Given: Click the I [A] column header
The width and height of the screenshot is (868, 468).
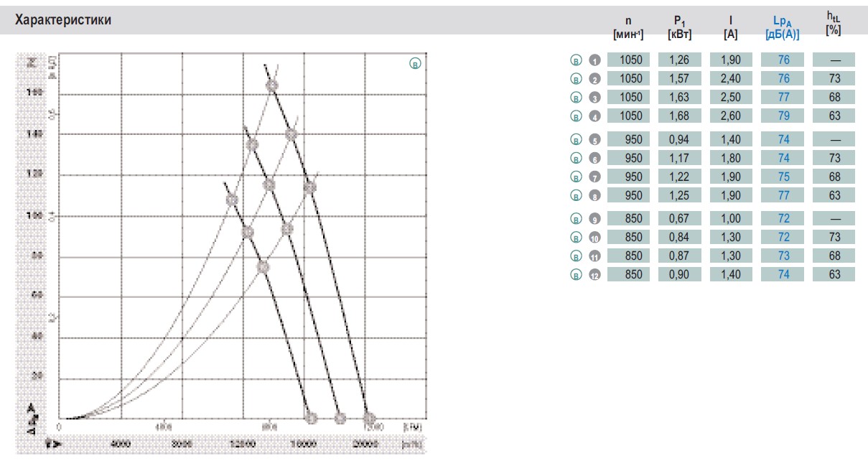Looking at the screenshot, I should coord(731,28).
